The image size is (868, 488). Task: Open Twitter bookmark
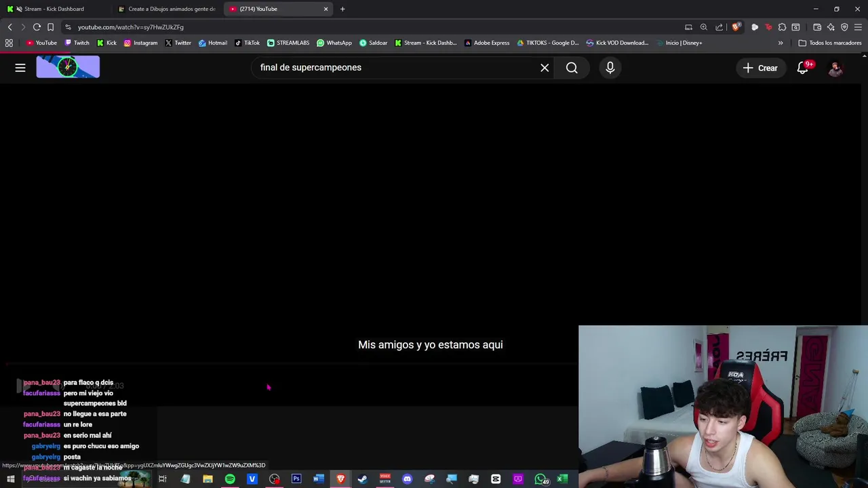tap(178, 43)
